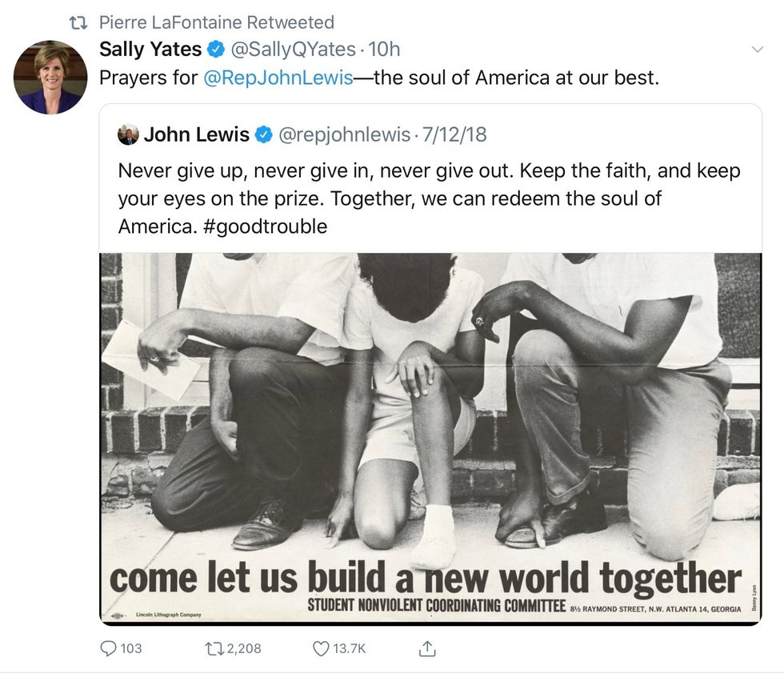
Task: Open John Lewis' small avatar
Action: [128, 135]
